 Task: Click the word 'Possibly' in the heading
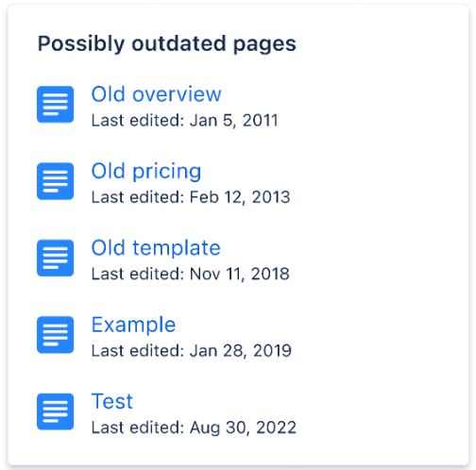pyautogui.click(x=81, y=44)
